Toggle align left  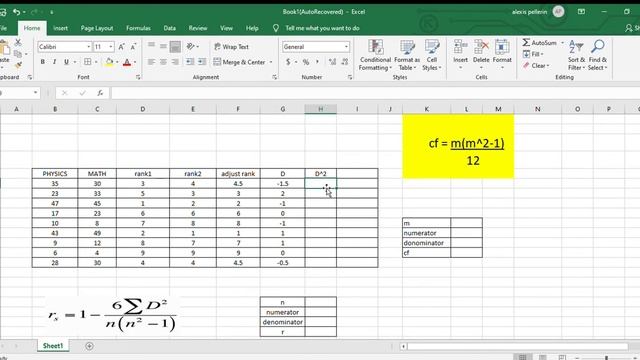click(151, 62)
